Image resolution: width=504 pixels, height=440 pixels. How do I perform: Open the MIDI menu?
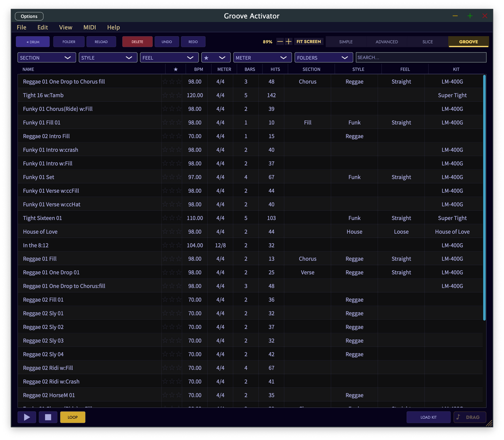(89, 27)
